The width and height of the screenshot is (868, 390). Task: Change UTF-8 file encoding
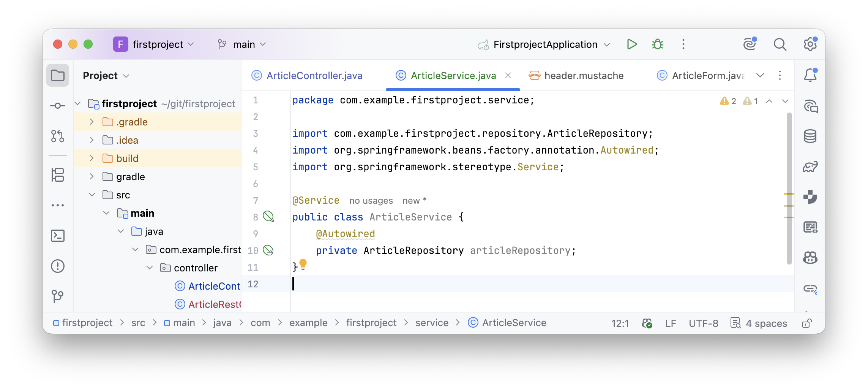coord(704,323)
